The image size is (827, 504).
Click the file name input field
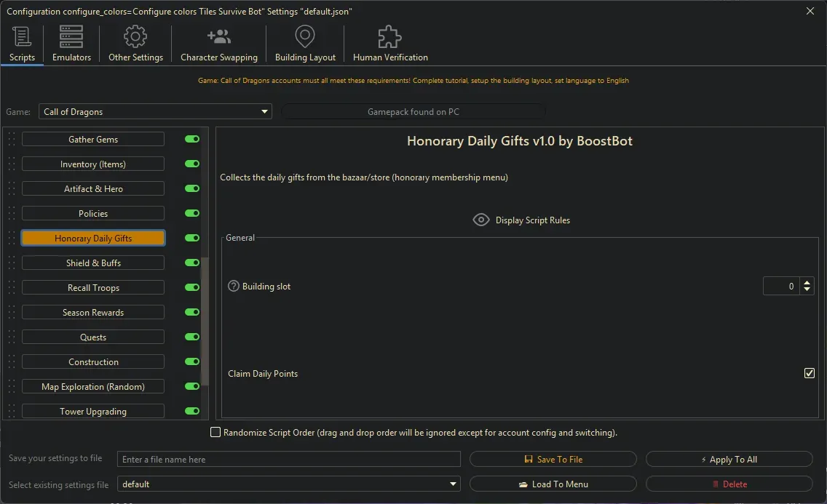coord(288,459)
